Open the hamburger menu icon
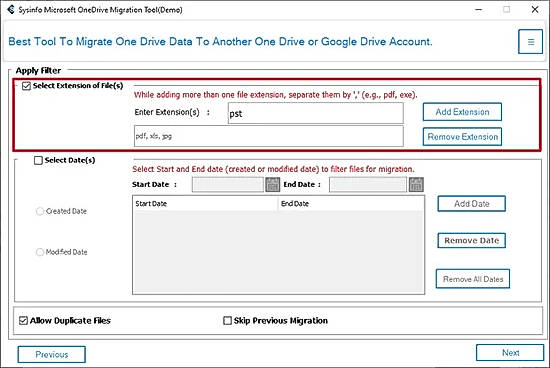This screenshot has height=368, width=550. click(530, 42)
